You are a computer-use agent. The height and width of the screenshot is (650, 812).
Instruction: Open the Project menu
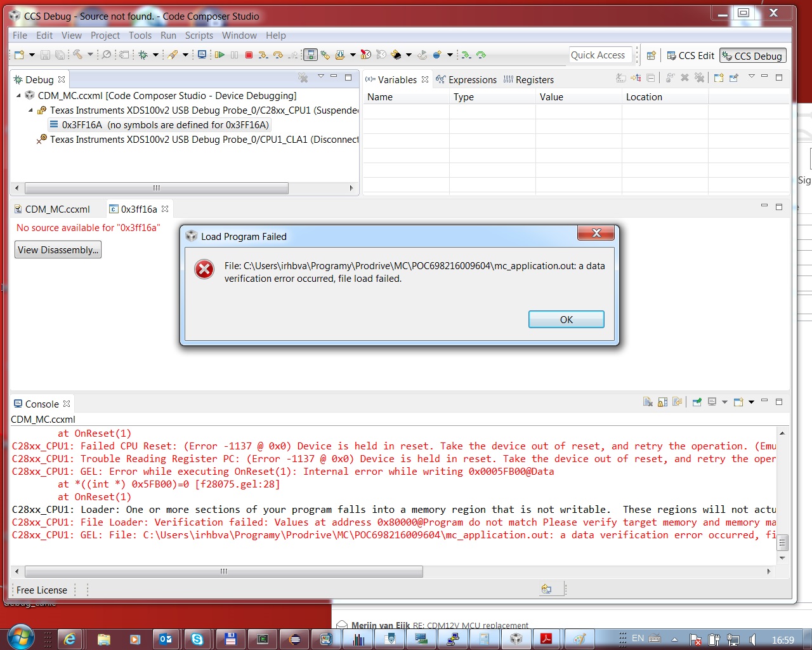pyautogui.click(x=105, y=36)
